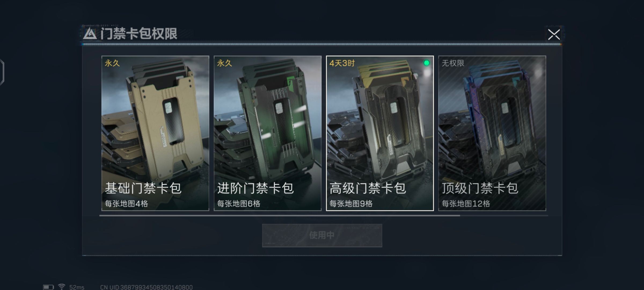Select the black 高级门禁卡包 card pack image
Viewport: 644px width, 290px height.
(x=380, y=133)
